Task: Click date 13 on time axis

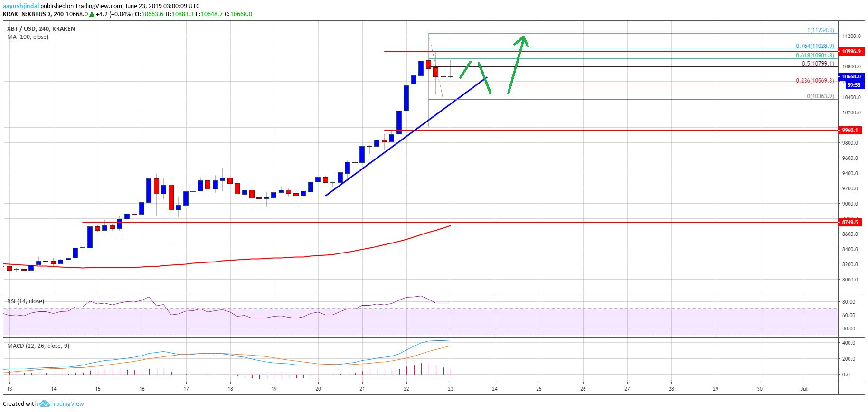Action: (x=9, y=389)
